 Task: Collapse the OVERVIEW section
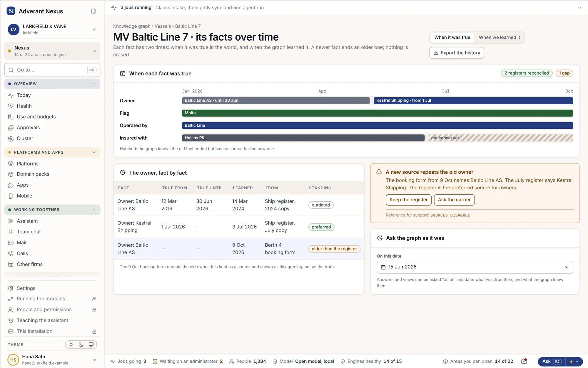52,84
